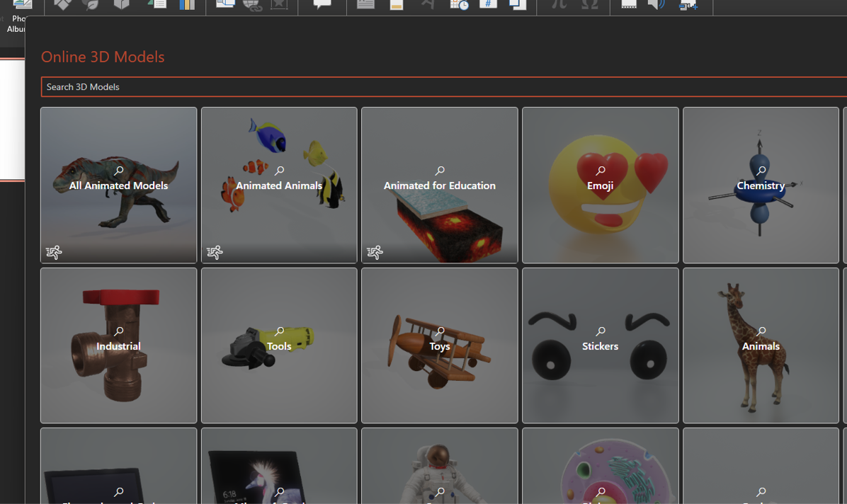Choose the Toys category with the biplane
847x504 pixels.
[x=439, y=345]
